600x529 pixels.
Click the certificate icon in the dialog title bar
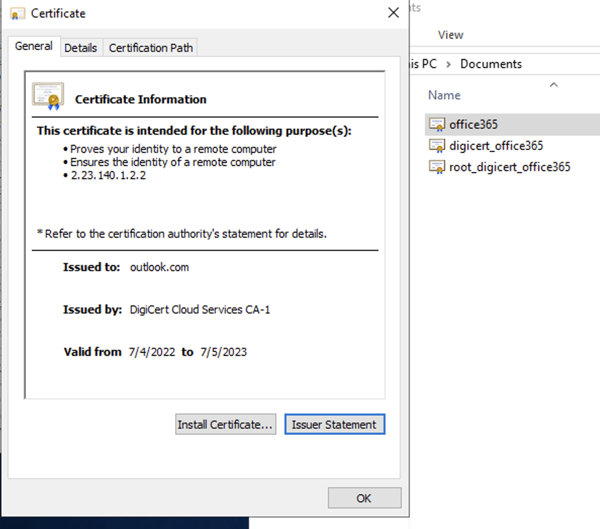click(17, 14)
